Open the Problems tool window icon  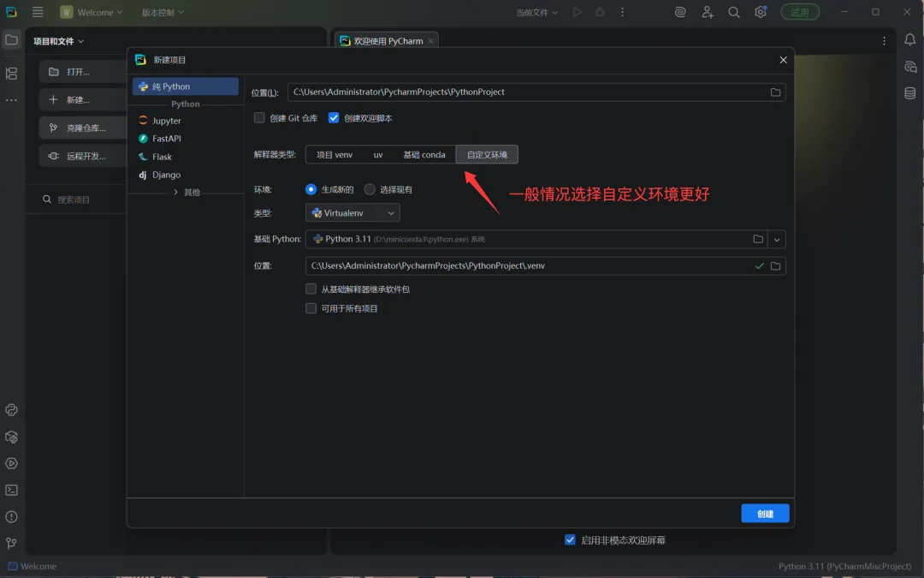pos(11,516)
